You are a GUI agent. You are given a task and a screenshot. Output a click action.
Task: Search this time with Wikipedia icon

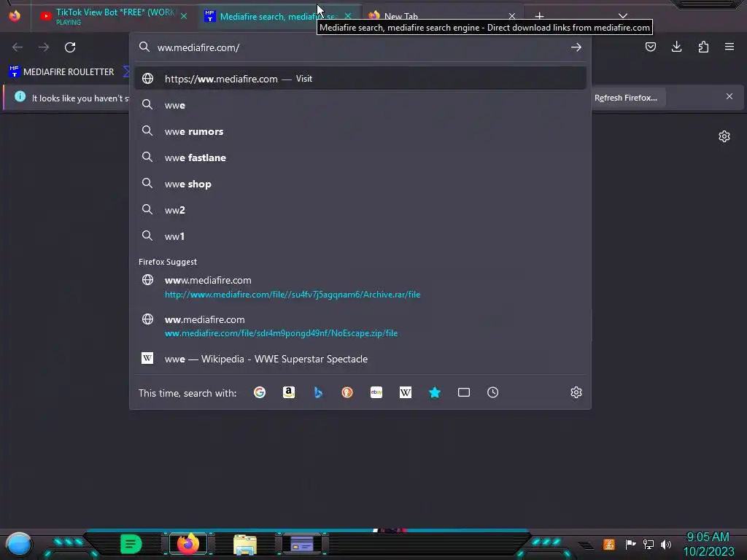(406, 392)
